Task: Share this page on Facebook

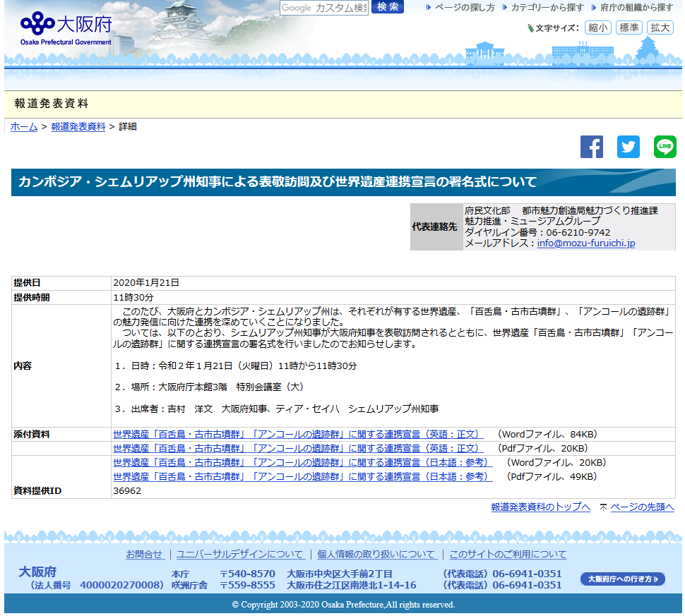Action: click(592, 147)
